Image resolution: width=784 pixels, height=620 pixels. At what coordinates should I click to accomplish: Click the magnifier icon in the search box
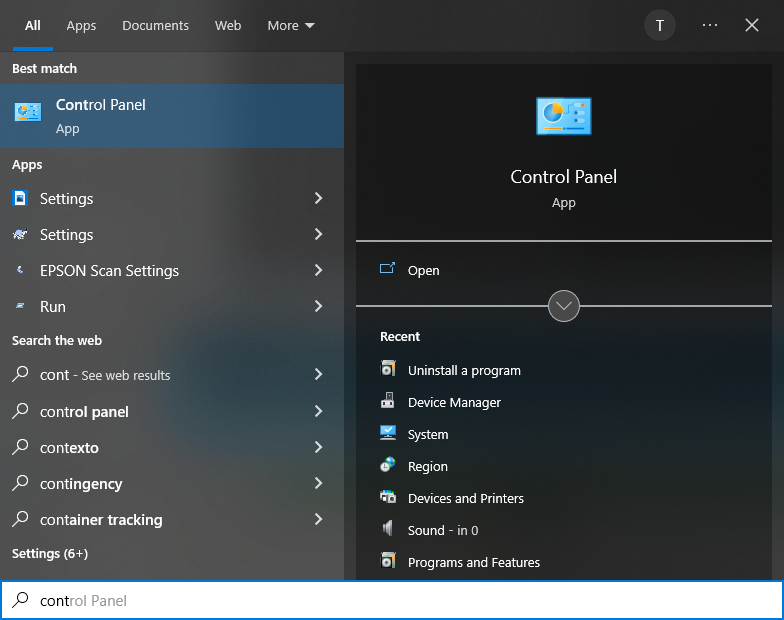tap(20, 600)
